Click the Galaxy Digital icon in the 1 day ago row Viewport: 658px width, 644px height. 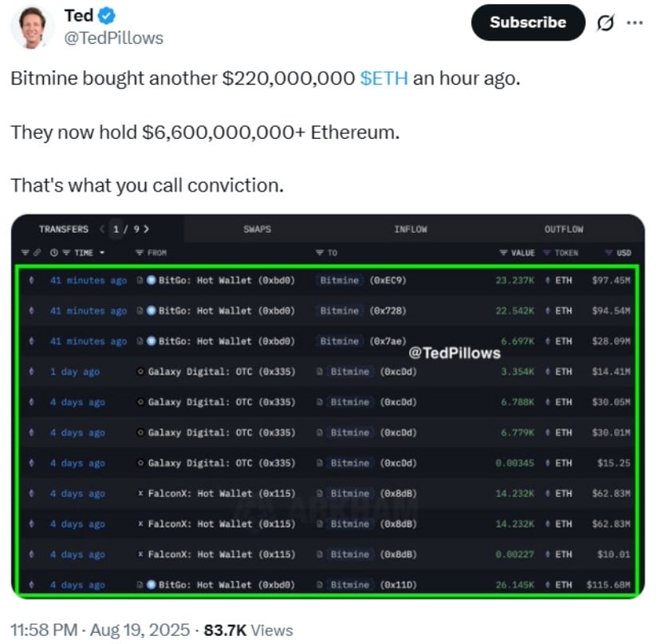click(140, 372)
